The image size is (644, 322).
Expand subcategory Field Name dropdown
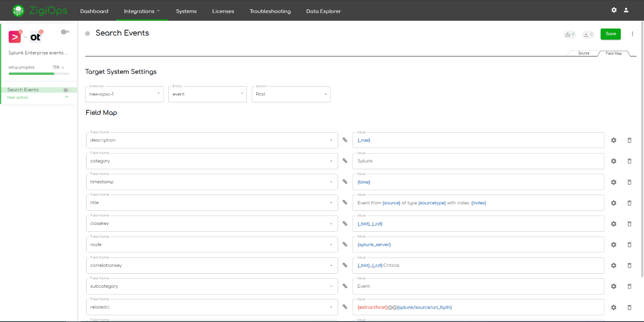point(212,287)
